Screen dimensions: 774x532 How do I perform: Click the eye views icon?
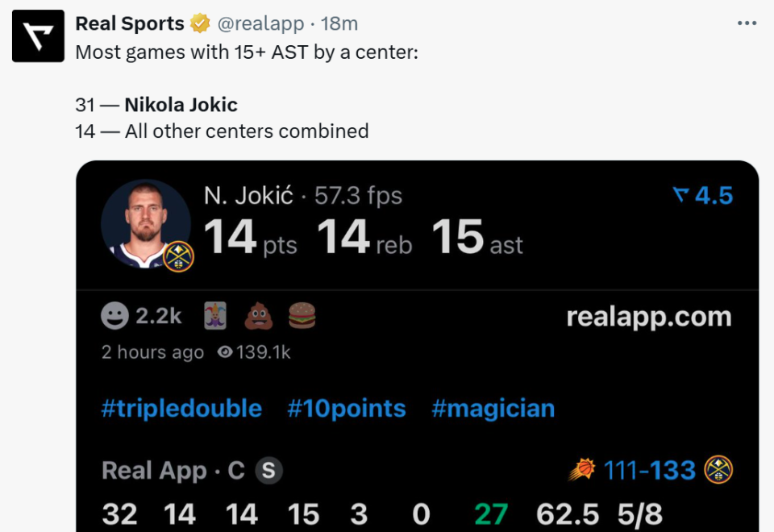(225, 352)
